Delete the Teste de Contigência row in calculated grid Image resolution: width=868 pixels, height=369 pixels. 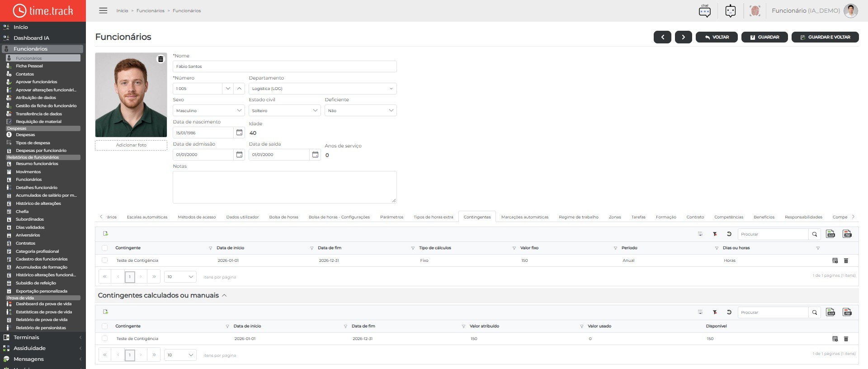pos(846,339)
